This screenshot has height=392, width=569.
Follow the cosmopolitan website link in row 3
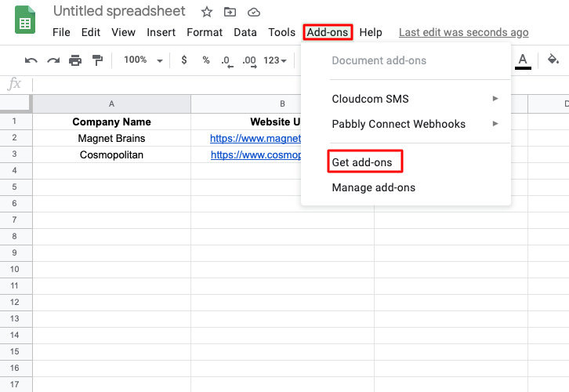pos(256,155)
